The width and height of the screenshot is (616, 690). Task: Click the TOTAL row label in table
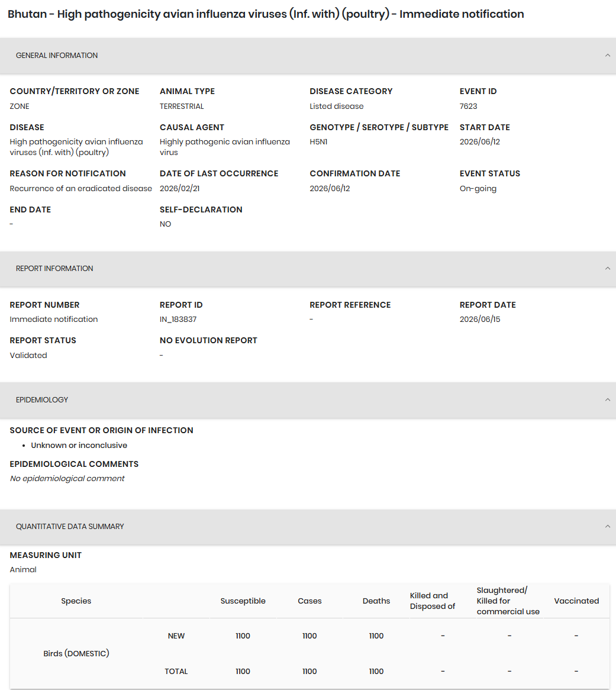point(176,672)
